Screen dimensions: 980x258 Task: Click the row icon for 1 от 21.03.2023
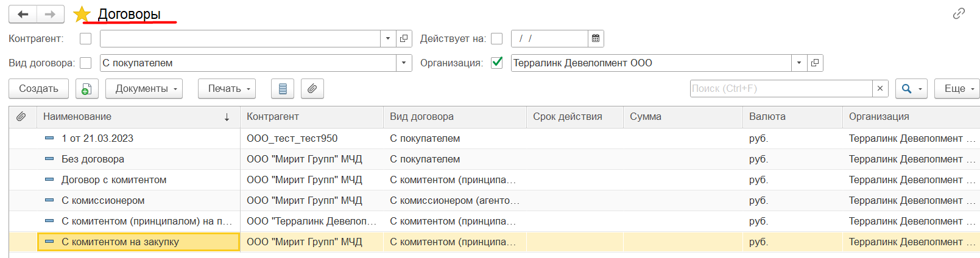pos(49,138)
